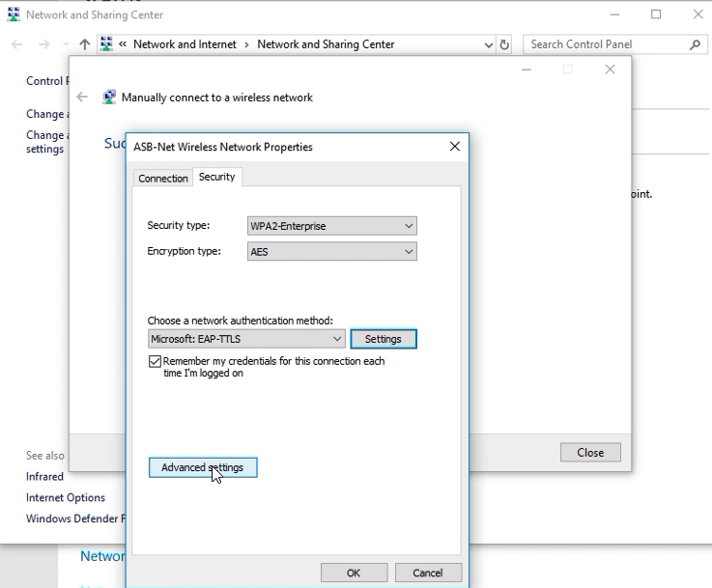Image resolution: width=712 pixels, height=588 pixels.
Task: Open network authentication method dropdown
Action: click(246, 339)
